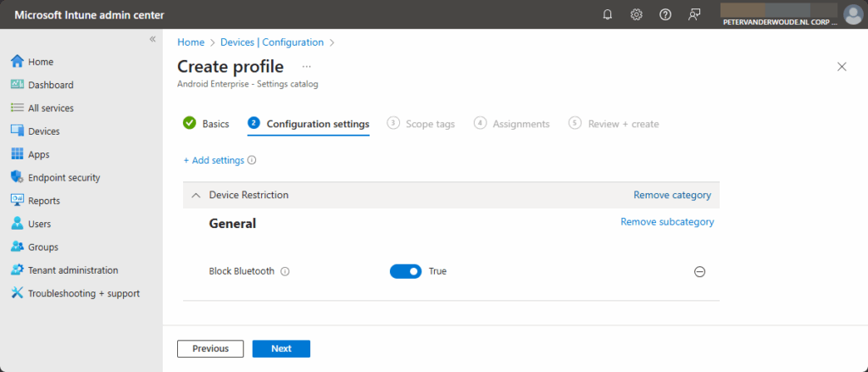
Task: Close the Create profile pane
Action: tap(842, 67)
